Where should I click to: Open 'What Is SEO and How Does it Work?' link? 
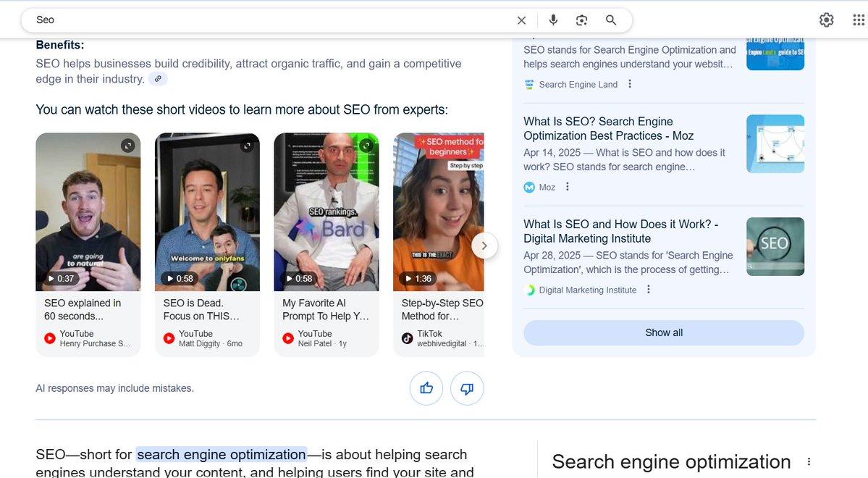[620, 232]
